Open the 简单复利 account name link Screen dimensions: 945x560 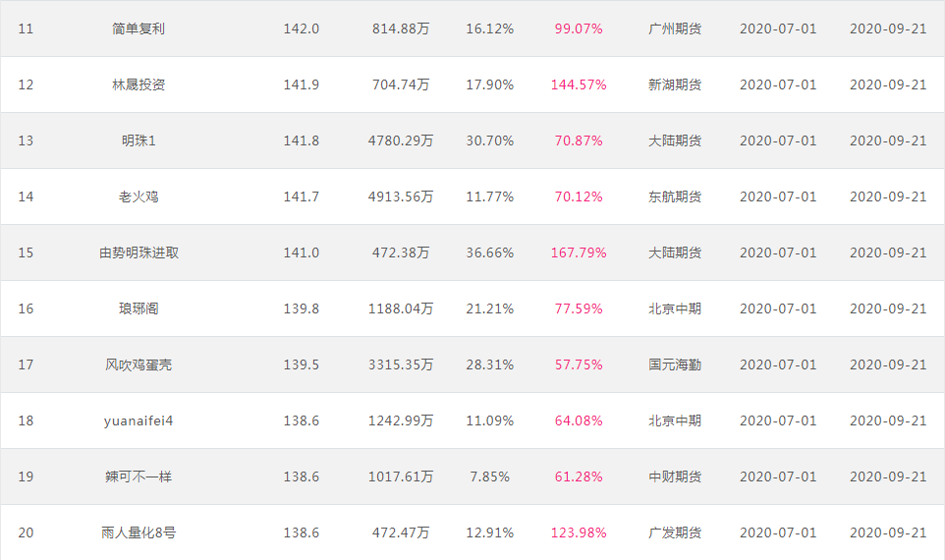[x=138, y=28]
